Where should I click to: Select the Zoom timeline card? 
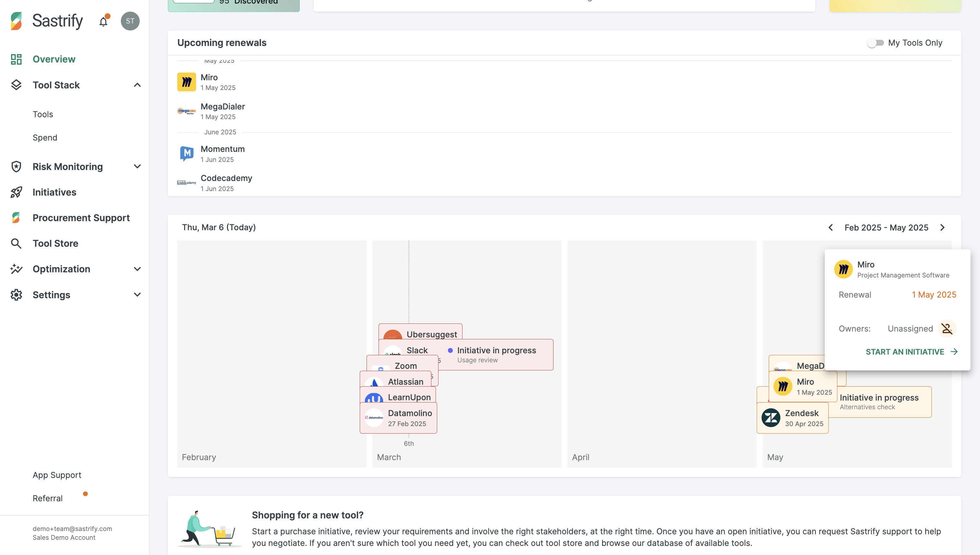tap(402, 364)
